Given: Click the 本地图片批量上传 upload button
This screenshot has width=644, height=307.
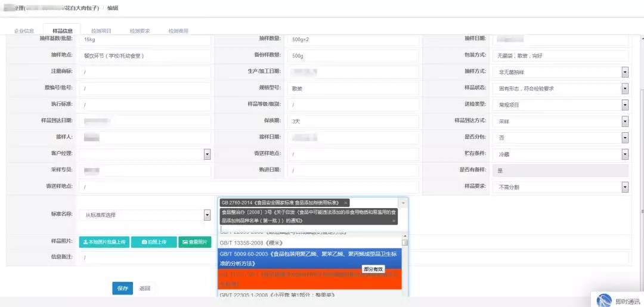Looking at the screenshot, I should 104,242.
